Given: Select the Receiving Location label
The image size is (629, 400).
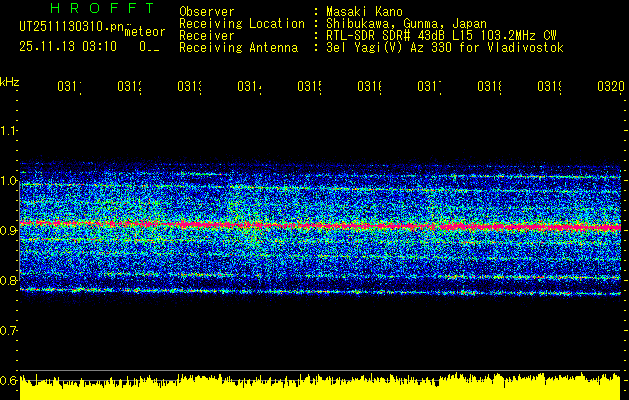Looking at the screenshot, I should (240, 23).
